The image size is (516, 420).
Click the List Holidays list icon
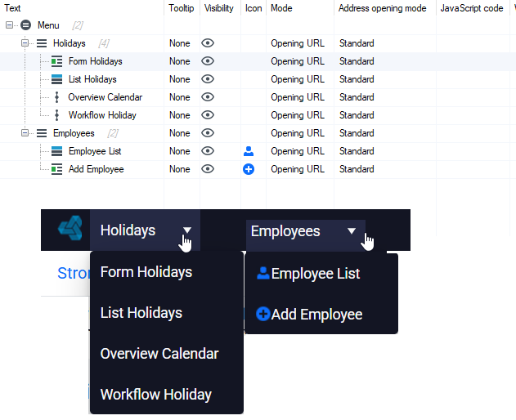click(56, 79)
